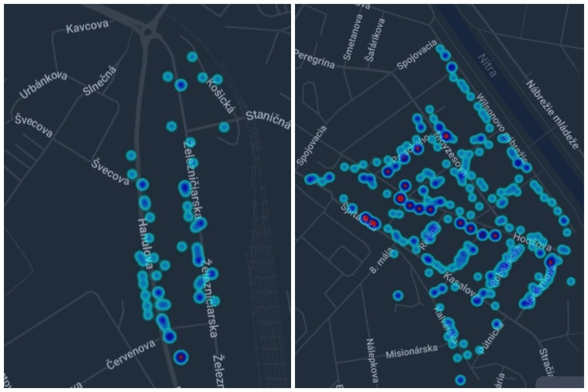Click the Červenova street label

point(131,354)
